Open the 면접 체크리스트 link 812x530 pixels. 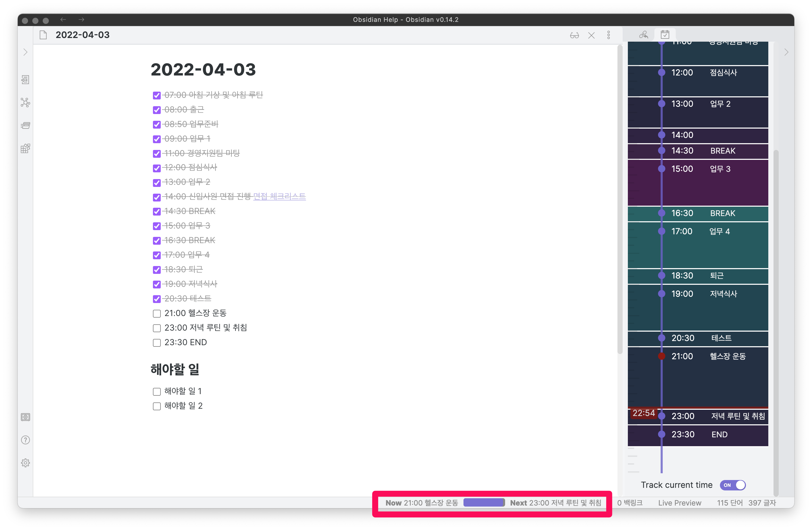click(279, 196)
